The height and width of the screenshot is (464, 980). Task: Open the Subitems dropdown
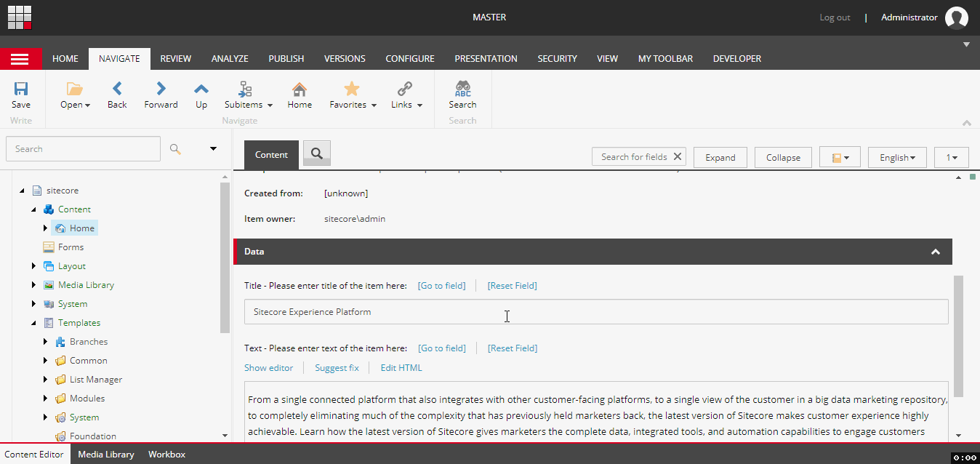point(248,95)
